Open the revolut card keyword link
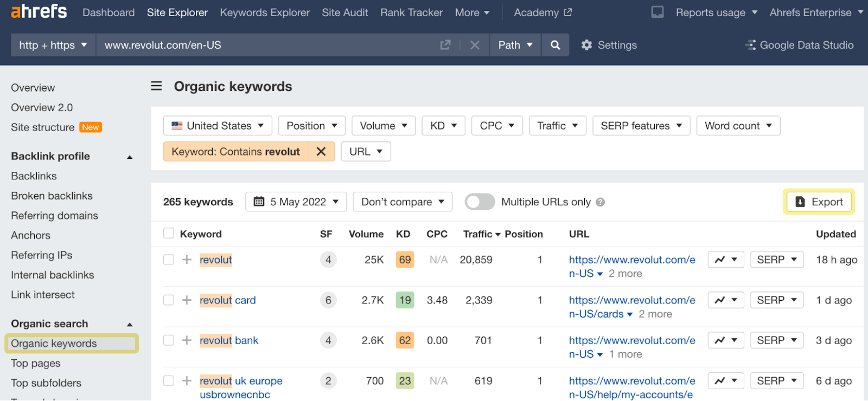868x401 pixels. click(228, 300)
